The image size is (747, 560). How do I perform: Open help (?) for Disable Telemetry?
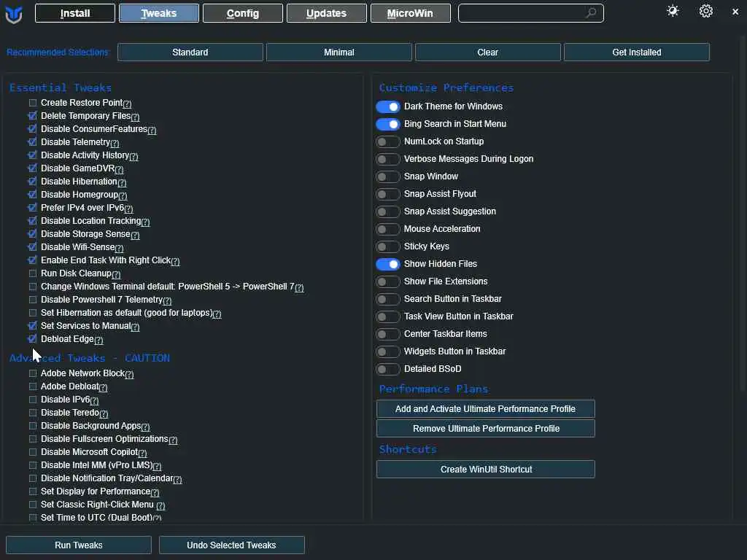coord(115,143)
